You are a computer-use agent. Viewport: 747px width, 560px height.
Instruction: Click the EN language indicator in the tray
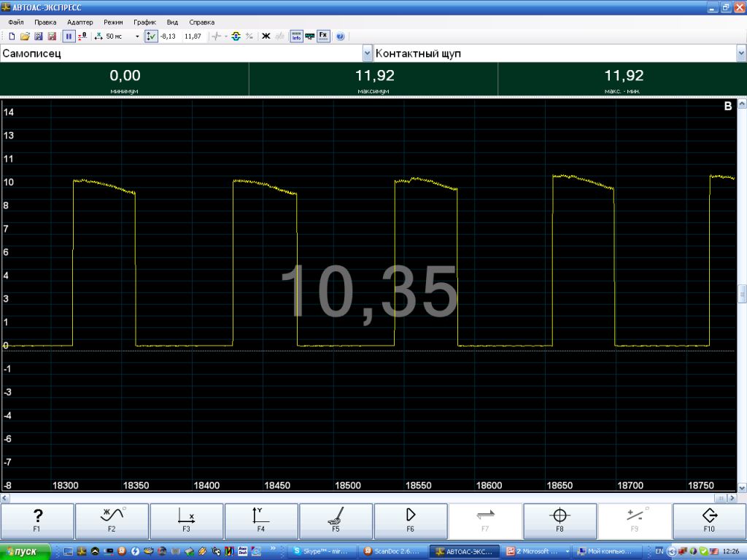(x=659, y=551)
